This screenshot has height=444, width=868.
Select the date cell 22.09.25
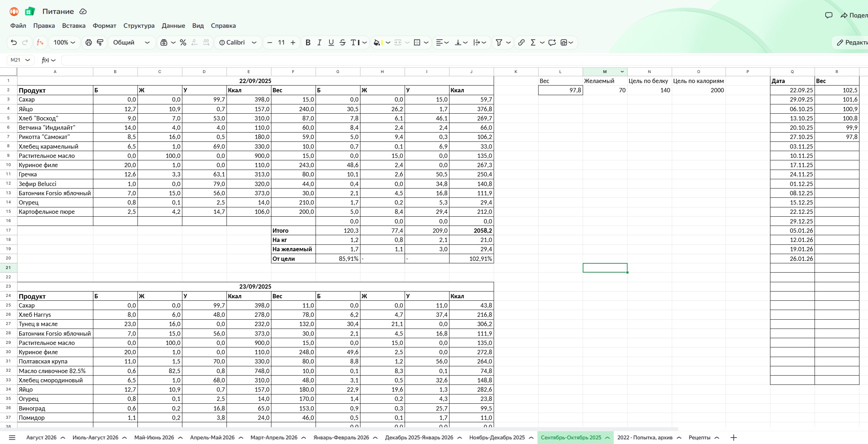(792, 90)
